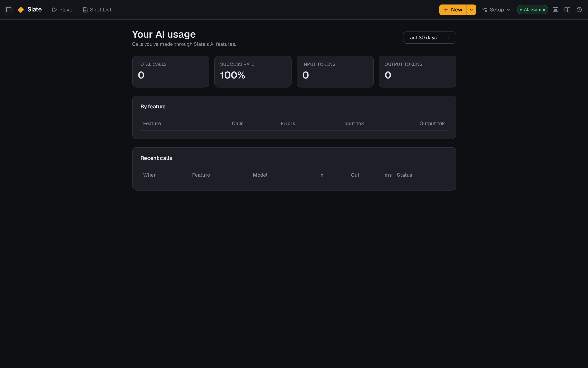Click the Output tok column header
Viewport: 588px width, 368px height.
[x=432, y=123]
